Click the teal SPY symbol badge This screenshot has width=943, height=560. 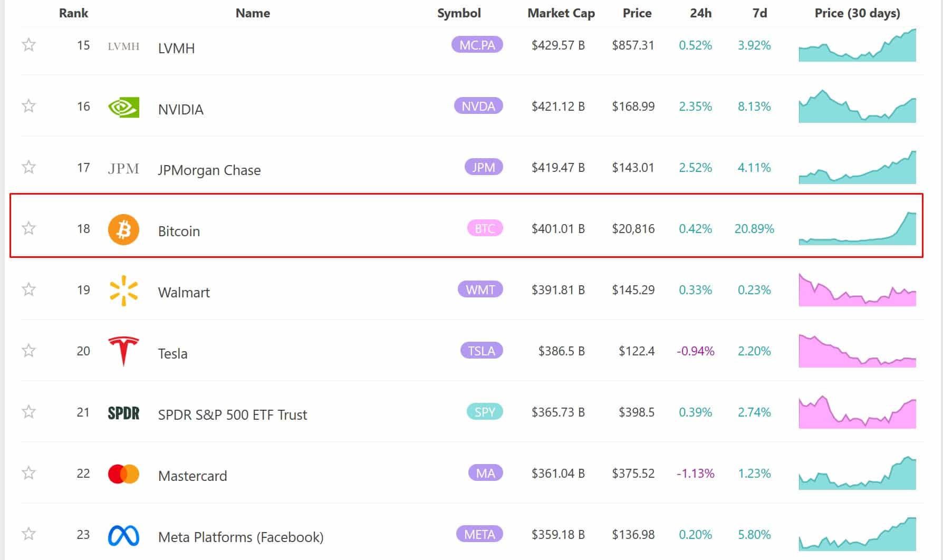[485, 412]
